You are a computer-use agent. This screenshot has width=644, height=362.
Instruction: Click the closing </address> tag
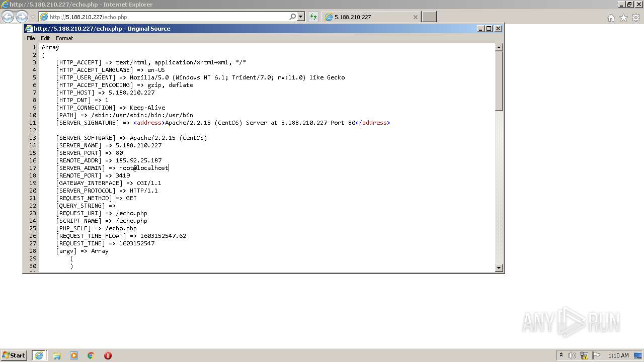pos(373,123)
